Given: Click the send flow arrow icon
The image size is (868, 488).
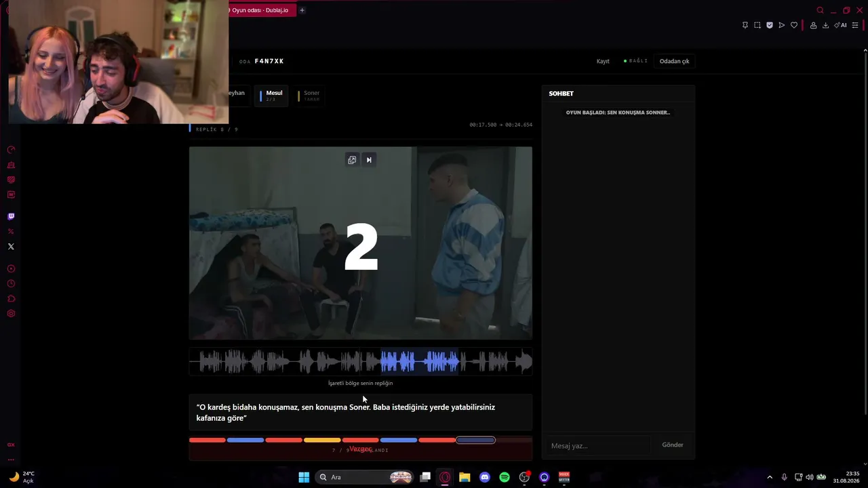Looking at the screenshot, I should click(782, 25).
